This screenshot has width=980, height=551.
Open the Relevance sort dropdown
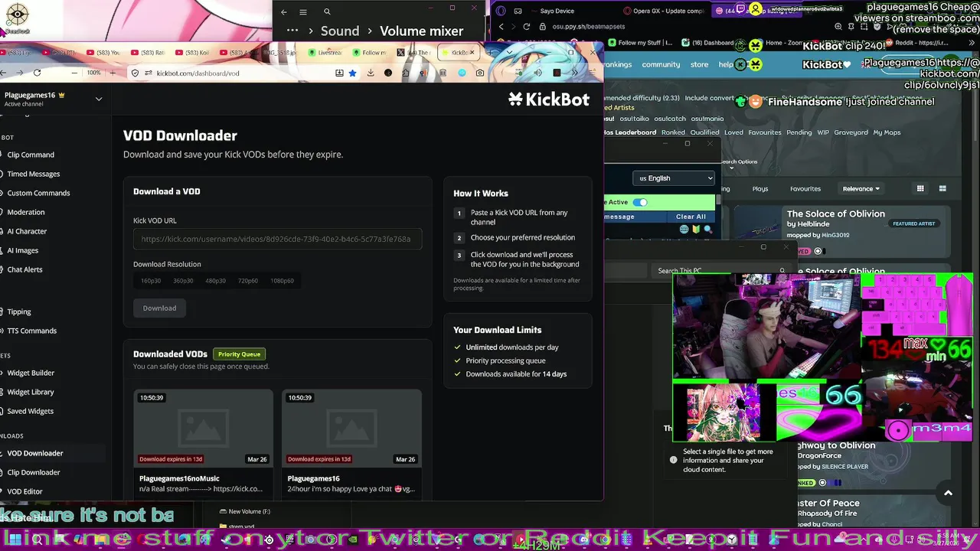(x=861, y=188)
